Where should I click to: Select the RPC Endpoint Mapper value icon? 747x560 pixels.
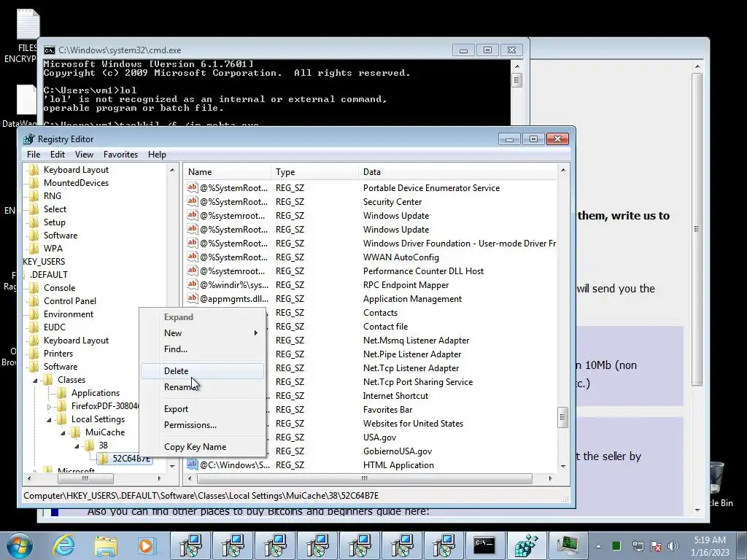pos(192,284)
